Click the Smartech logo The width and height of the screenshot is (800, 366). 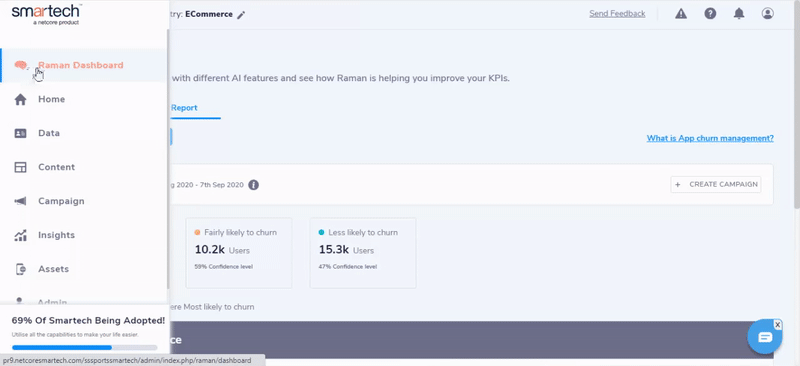point(45,14)
